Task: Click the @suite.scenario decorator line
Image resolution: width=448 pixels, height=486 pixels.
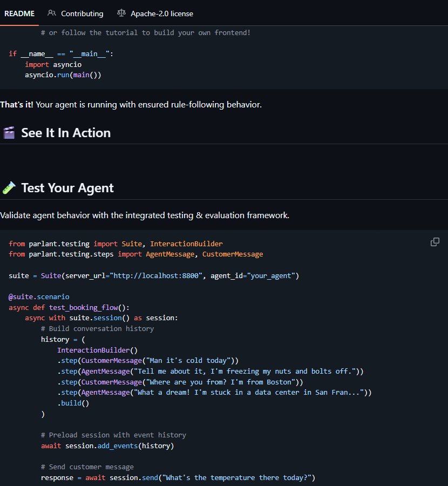Action: [x=39, y=296]
